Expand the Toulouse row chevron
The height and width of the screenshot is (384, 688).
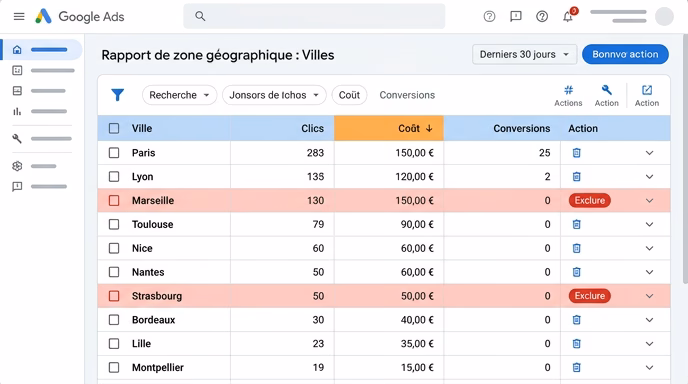pyautogui.click(x=649, y=224)
